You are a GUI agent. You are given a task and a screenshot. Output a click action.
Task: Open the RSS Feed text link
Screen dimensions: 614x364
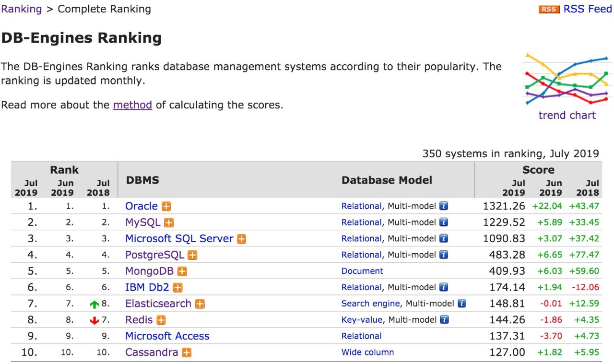(588, 9)
